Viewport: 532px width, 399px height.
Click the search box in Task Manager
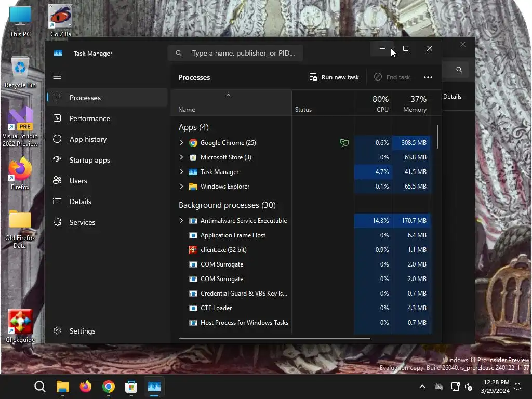tap(235, 54)
